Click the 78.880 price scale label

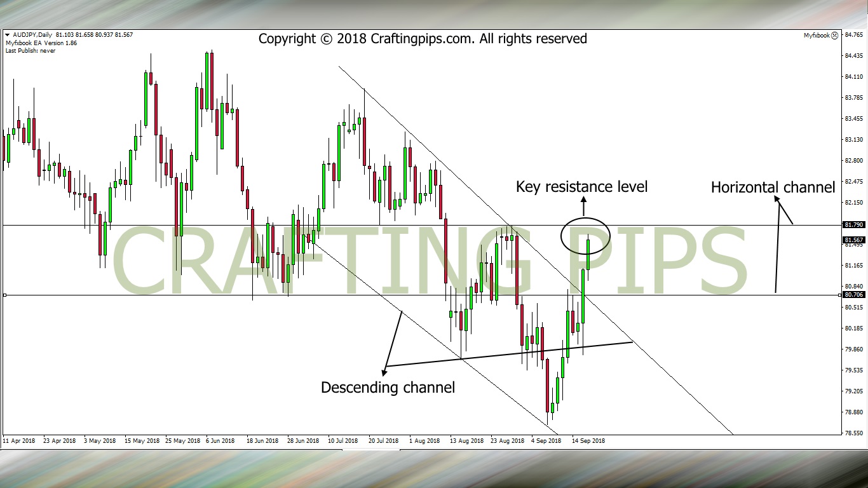pyautogui.click(x=853, y=412)
